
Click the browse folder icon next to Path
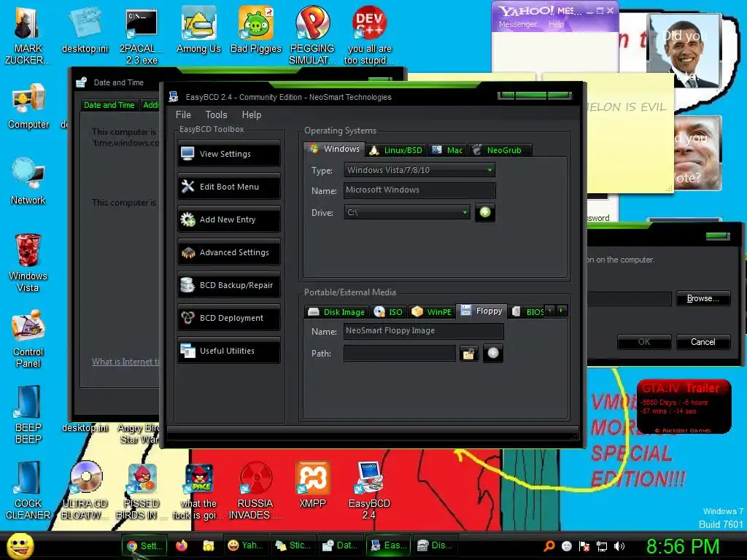coord(469,354)
